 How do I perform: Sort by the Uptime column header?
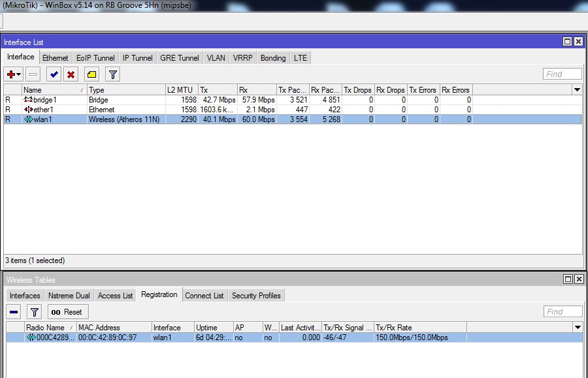click(x=214, y=328)
